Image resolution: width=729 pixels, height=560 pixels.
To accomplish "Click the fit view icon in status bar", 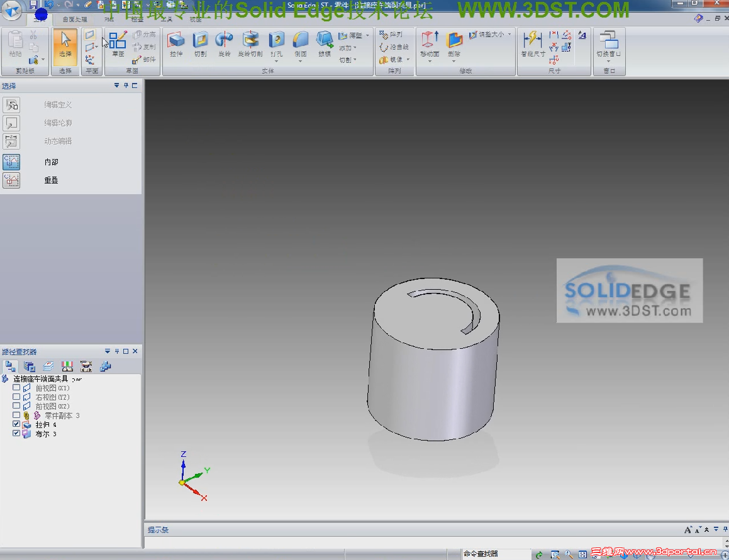I will click(582, 554).
